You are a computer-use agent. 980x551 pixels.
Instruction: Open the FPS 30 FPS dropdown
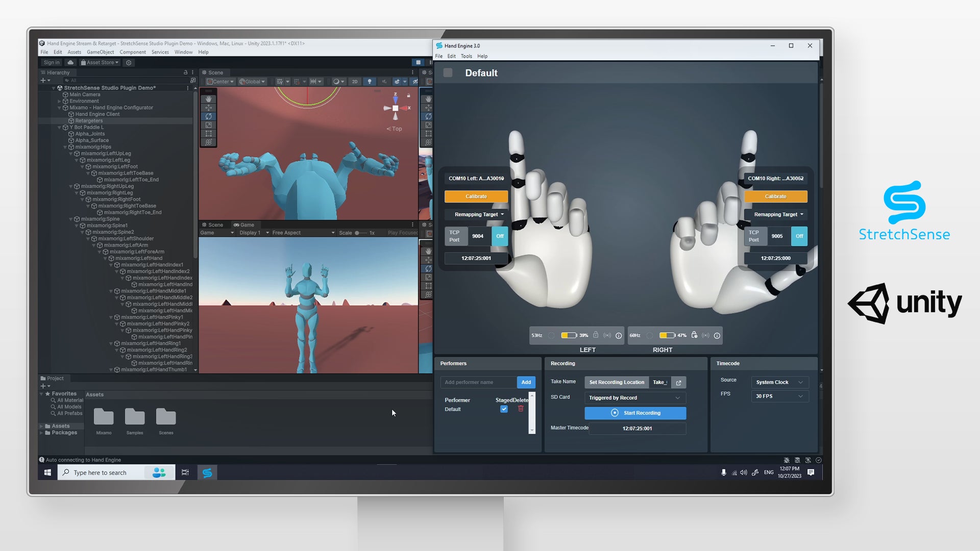(x=779, y=396)
